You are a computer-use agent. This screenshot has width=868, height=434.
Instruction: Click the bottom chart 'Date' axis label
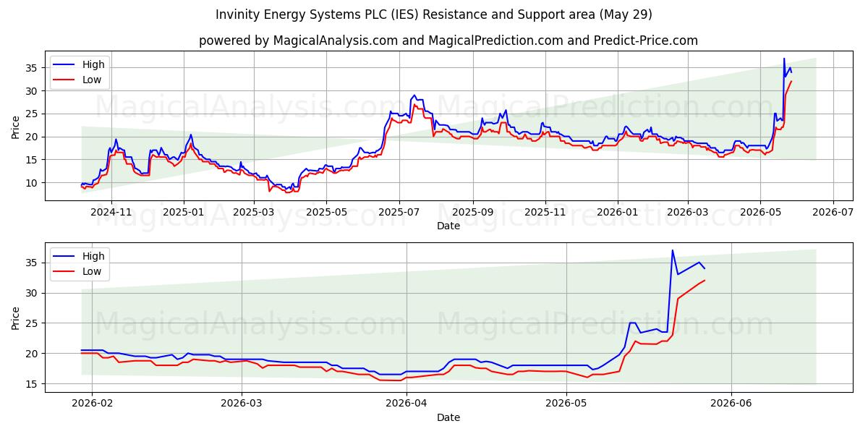click(x=448, y=417)
